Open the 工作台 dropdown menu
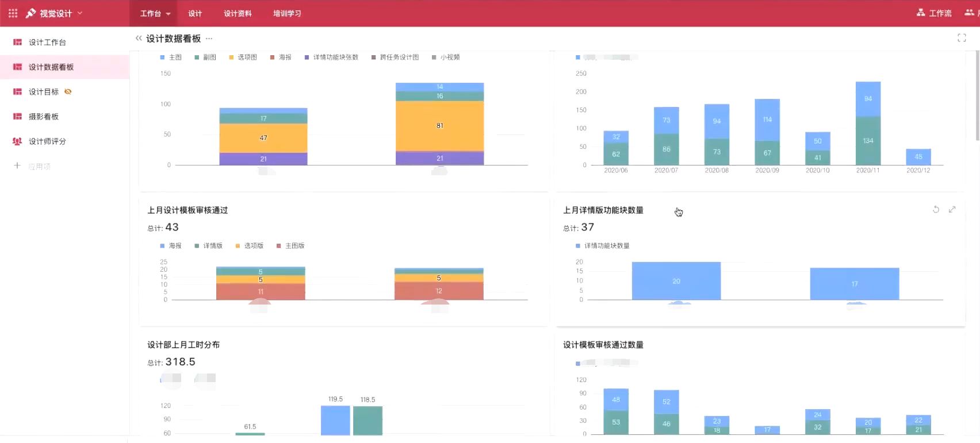 (x=155, y=13)
